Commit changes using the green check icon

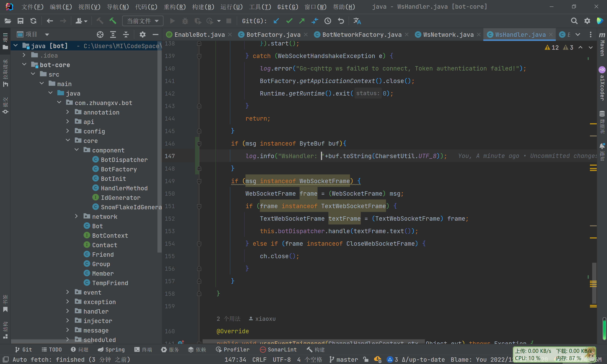pos(289,21)
